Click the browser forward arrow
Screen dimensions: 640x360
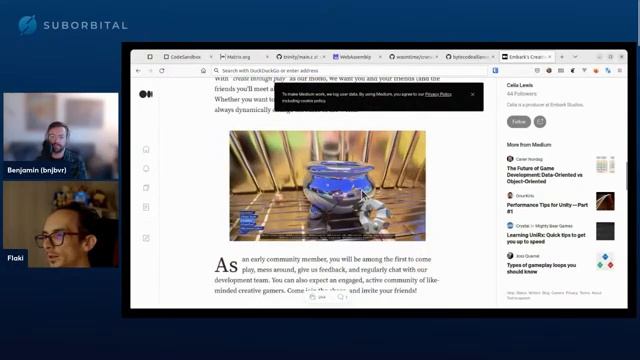click(150, 71)
